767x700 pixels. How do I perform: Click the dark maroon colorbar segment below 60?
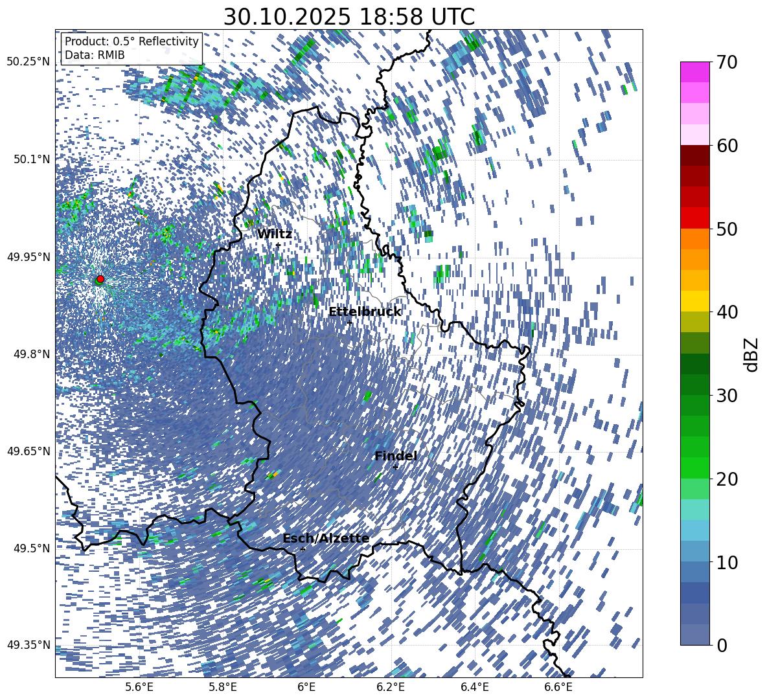tap(694, 155)
